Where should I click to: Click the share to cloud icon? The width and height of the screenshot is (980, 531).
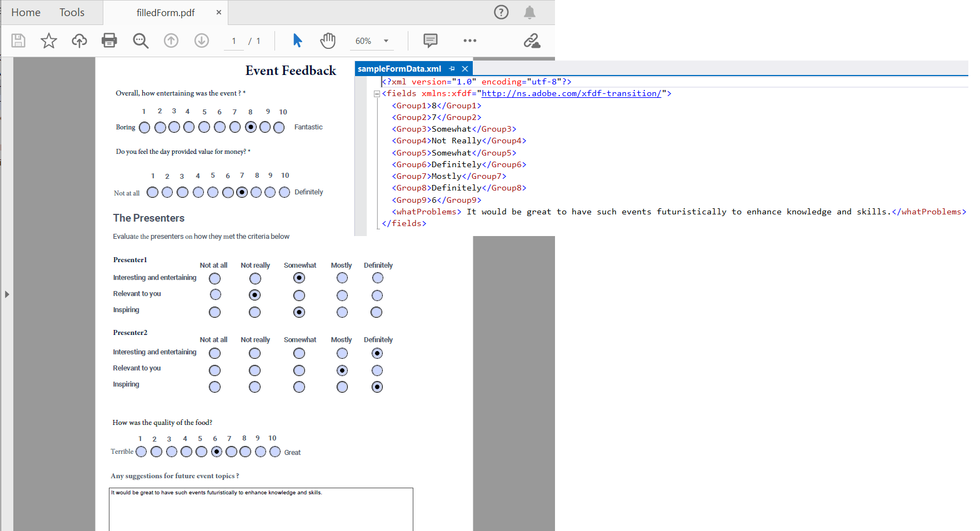[x=79, y=41]
